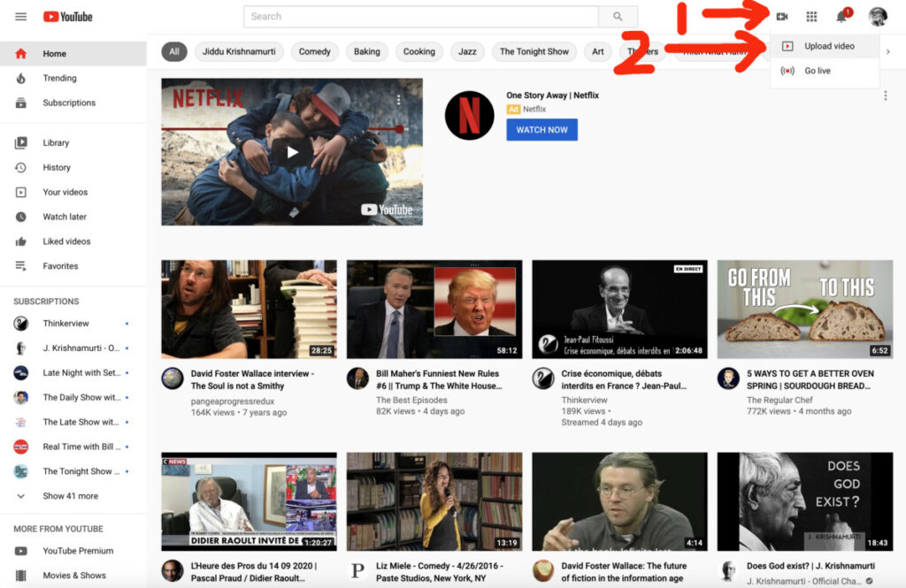Open Library in sidebar
The width and height of the screenshot is (906, 588).
point(73,142)
